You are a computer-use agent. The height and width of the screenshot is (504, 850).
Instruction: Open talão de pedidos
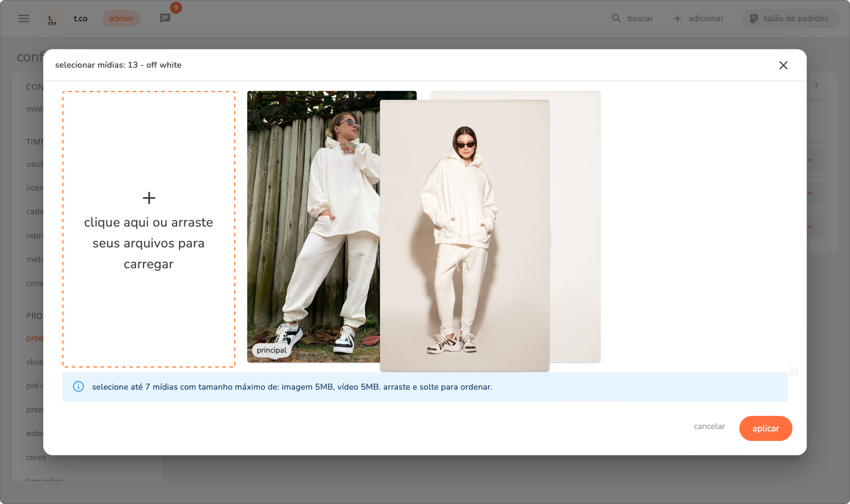[x=790, y=19]
